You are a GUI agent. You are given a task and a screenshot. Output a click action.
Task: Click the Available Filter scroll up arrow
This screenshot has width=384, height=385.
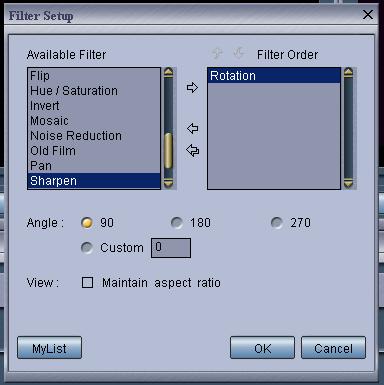pyautogui.click(x=169, y=72)
